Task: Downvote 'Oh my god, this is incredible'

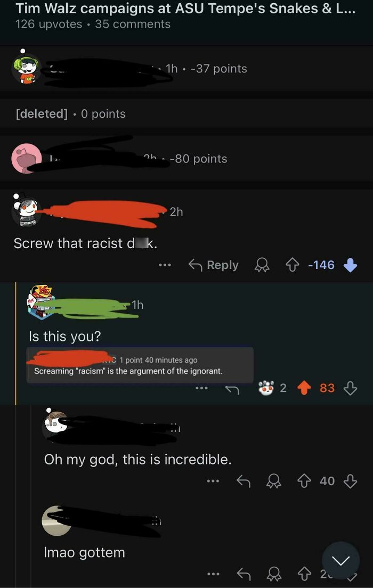Action: [x=350, y=481]
